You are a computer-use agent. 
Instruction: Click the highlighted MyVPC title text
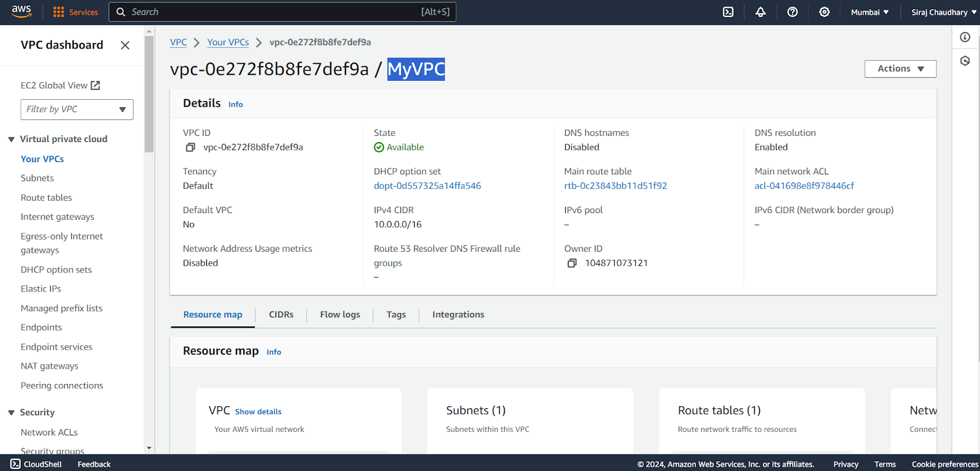click(416, 69)
